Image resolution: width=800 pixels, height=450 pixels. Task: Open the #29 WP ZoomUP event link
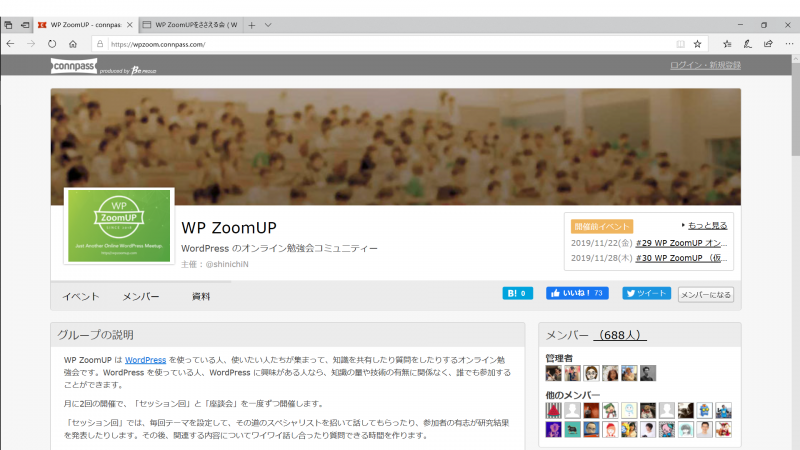pos(681,243)
